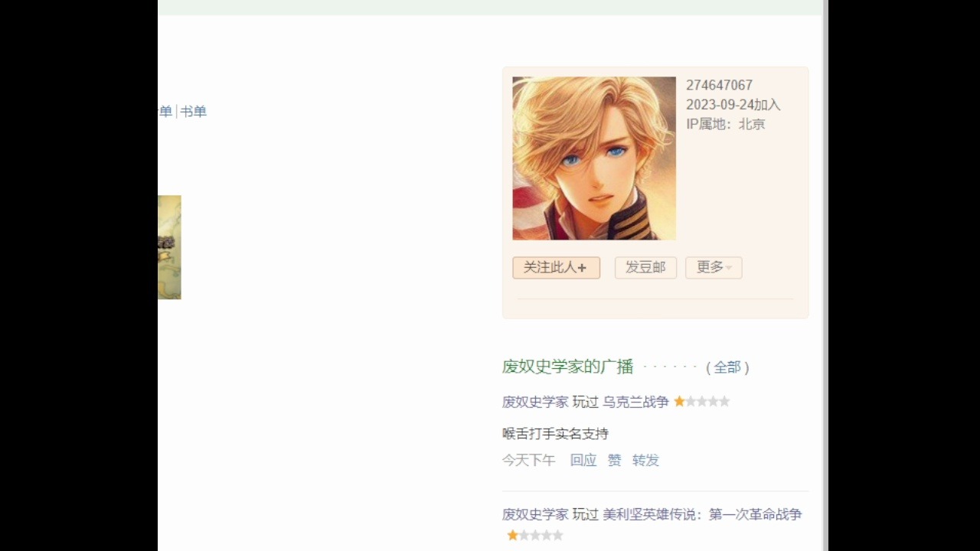The width and height of the screenshot is (980, 551).
Task: Click the blond anime profile avatar
Action: click(x=594, y=158)
